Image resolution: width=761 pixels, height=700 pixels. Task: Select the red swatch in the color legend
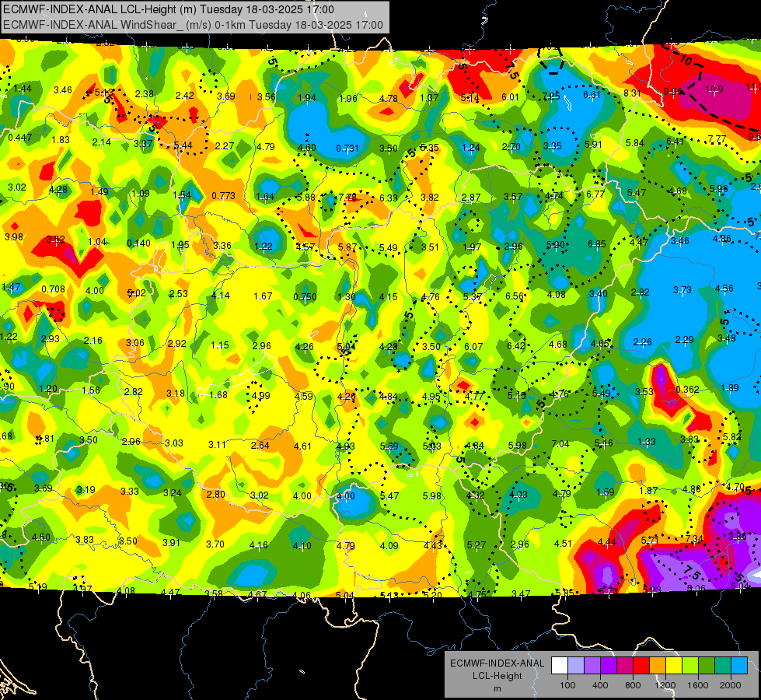(x=641, y=666)
